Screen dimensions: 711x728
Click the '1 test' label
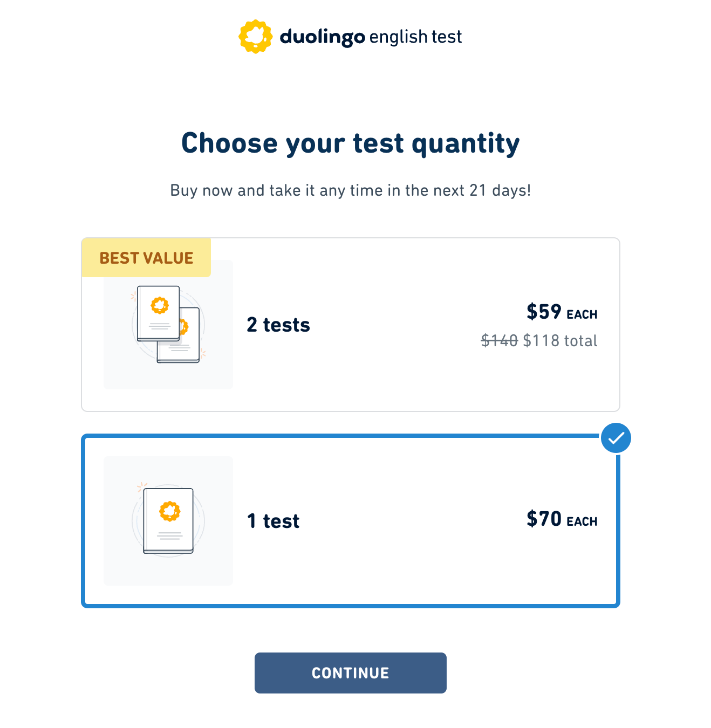click(273, 521)
